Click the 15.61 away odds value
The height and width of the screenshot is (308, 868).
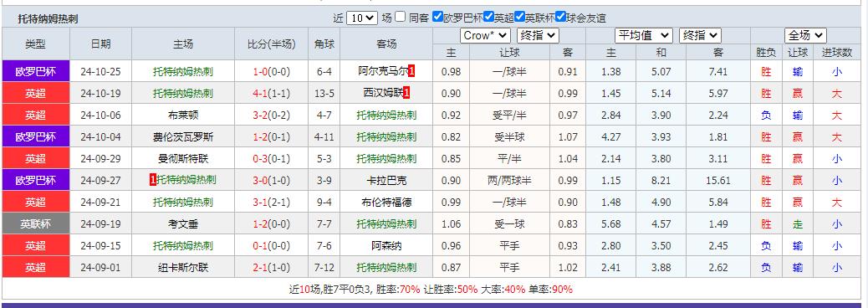(718, 181)
